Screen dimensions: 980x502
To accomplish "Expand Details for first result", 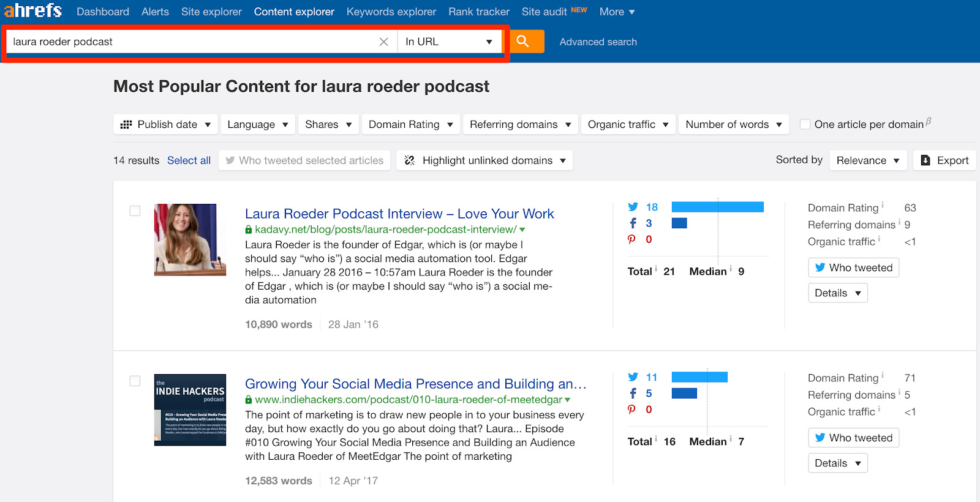I will click(838, 293).
